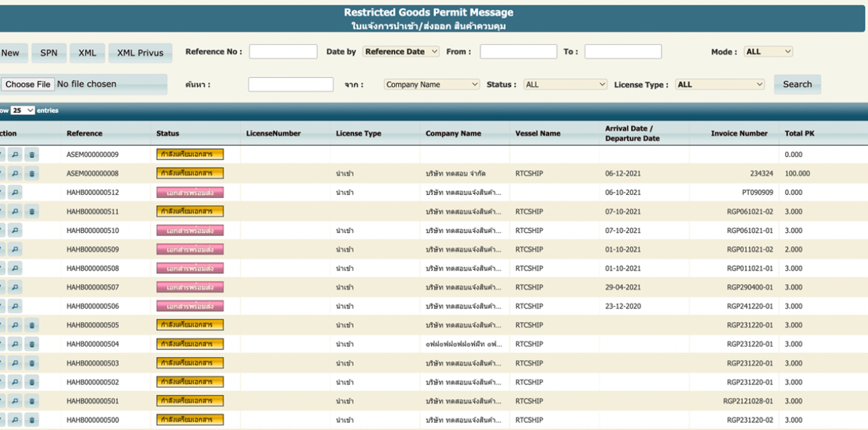Viewport: 868px width, 430px height.
Task: Click the magnifier icon for HAHB000000509
Action: [x=14, y=249]
